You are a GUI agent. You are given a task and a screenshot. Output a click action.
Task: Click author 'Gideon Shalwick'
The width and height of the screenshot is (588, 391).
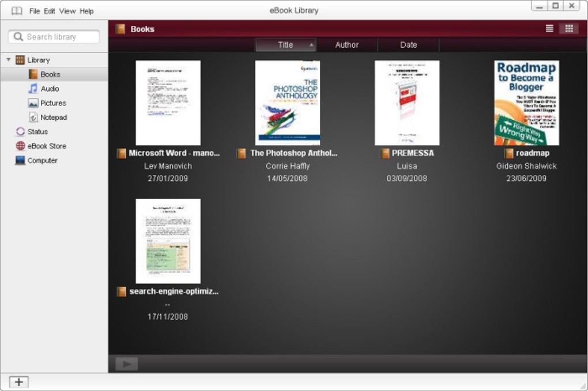click(x=526, y=166)
